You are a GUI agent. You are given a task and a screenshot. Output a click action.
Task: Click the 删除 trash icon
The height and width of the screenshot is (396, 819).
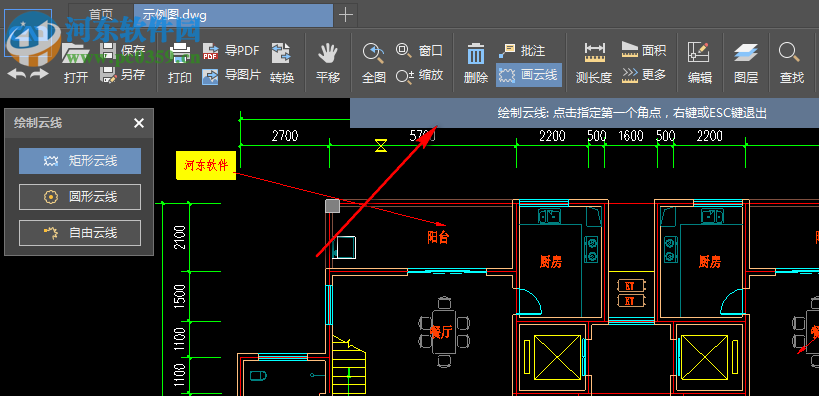(x=476, y=64)
